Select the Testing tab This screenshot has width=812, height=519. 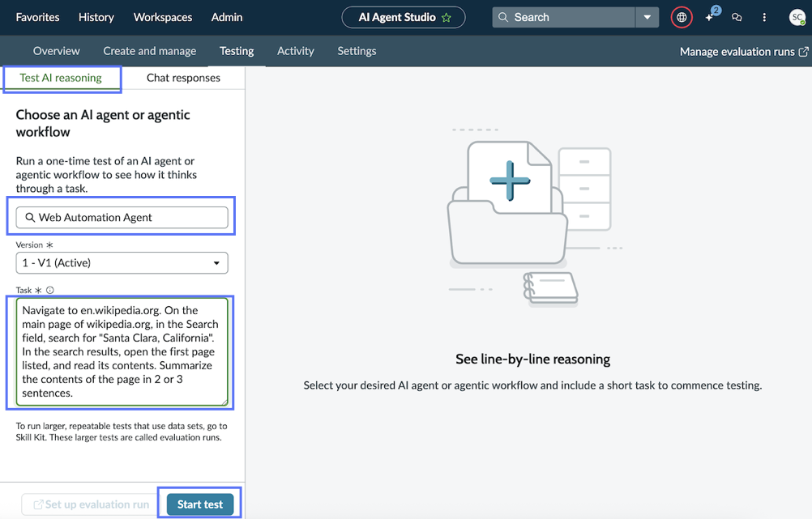click(x=237, y=51)
